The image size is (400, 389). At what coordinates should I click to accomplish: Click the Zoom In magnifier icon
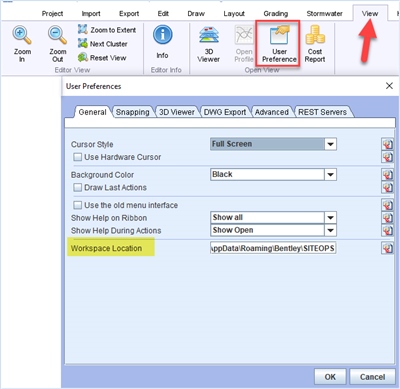(x=22, y=36)
